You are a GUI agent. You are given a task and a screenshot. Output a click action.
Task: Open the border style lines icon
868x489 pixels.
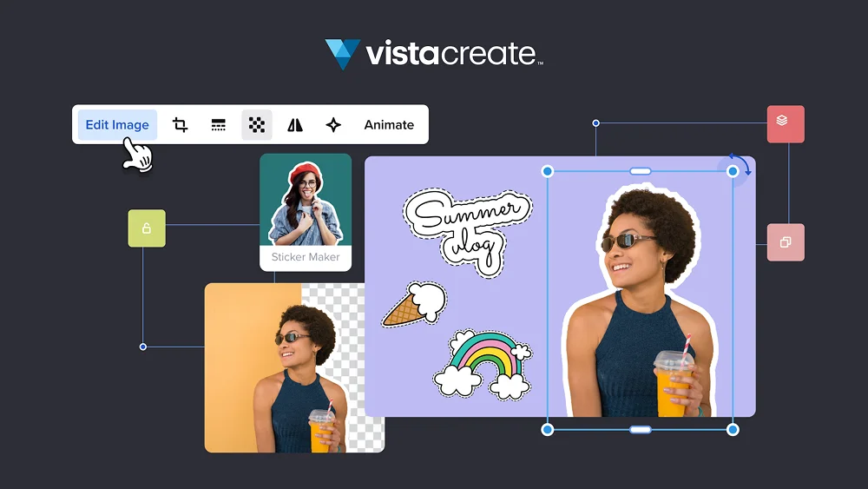coord(219,125)
